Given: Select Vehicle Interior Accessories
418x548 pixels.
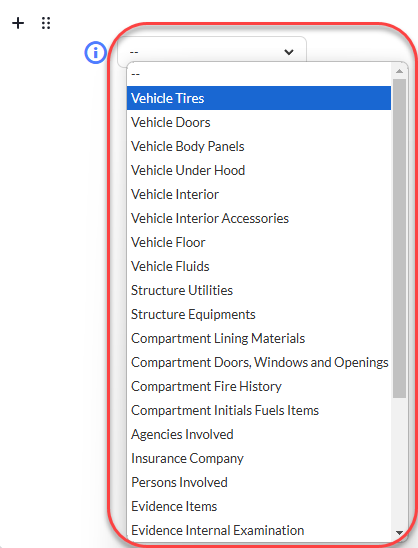Looking at the screenshot, I should 259,218.
